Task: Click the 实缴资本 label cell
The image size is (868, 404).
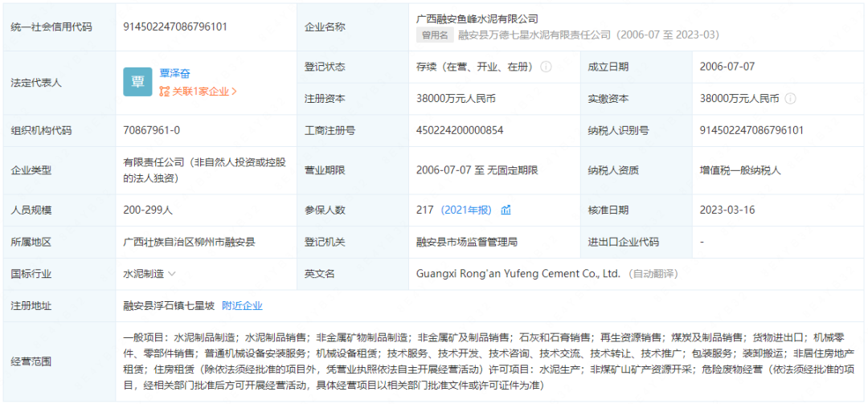Action: tap(636, 99)
